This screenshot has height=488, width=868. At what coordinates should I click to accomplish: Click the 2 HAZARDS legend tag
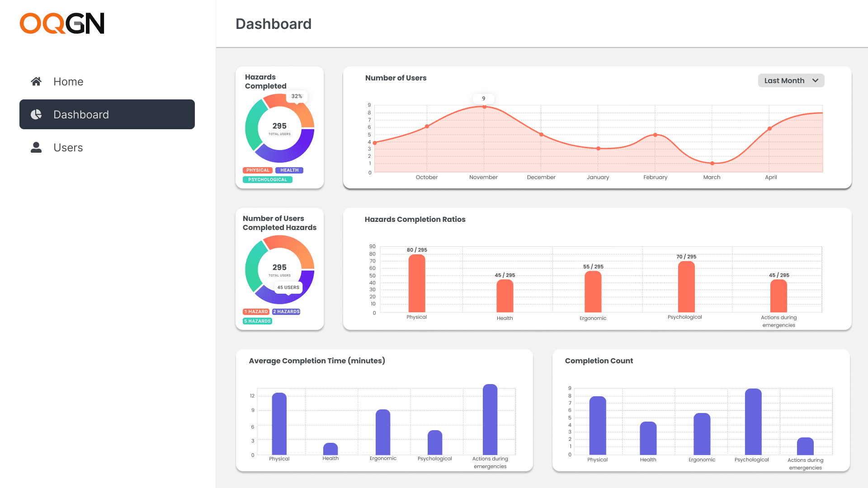coord(286,312)
